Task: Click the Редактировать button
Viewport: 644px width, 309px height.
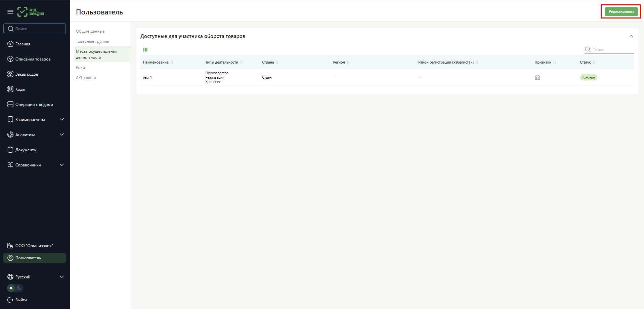Action: (621, 11)
